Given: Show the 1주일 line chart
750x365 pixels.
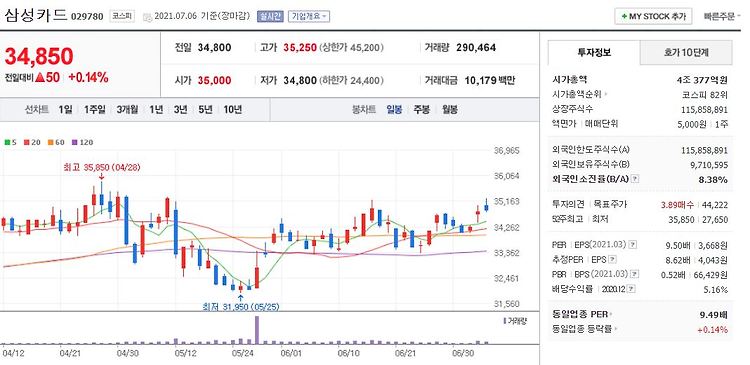Looking at the screenshot, I should pos(94,110).
